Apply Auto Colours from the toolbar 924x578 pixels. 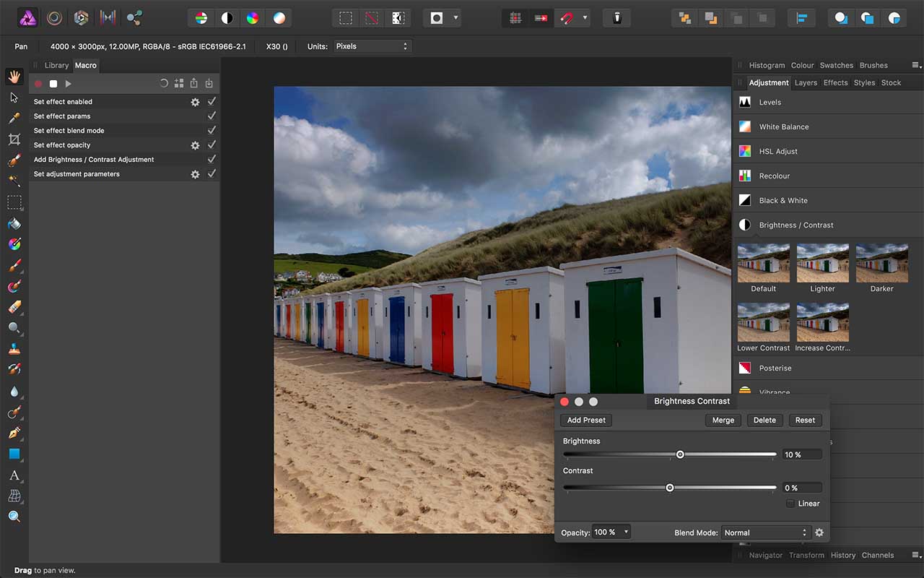click(253, 18)
